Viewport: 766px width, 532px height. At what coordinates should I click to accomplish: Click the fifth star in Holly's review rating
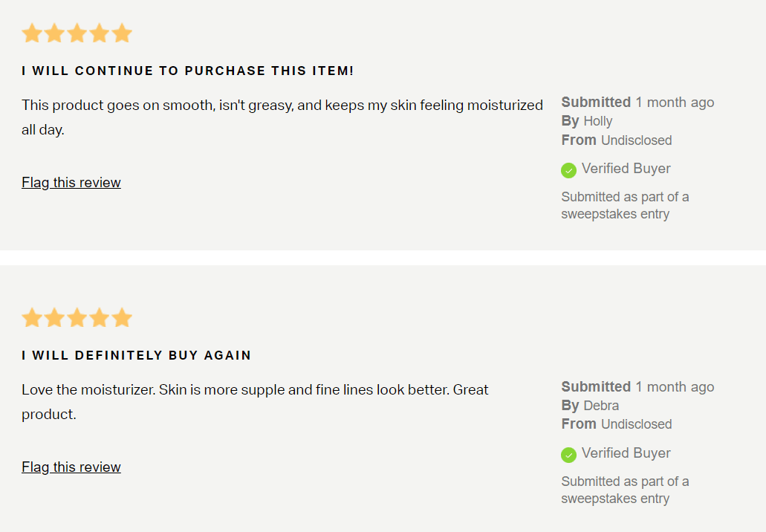(x=122, y=33)
